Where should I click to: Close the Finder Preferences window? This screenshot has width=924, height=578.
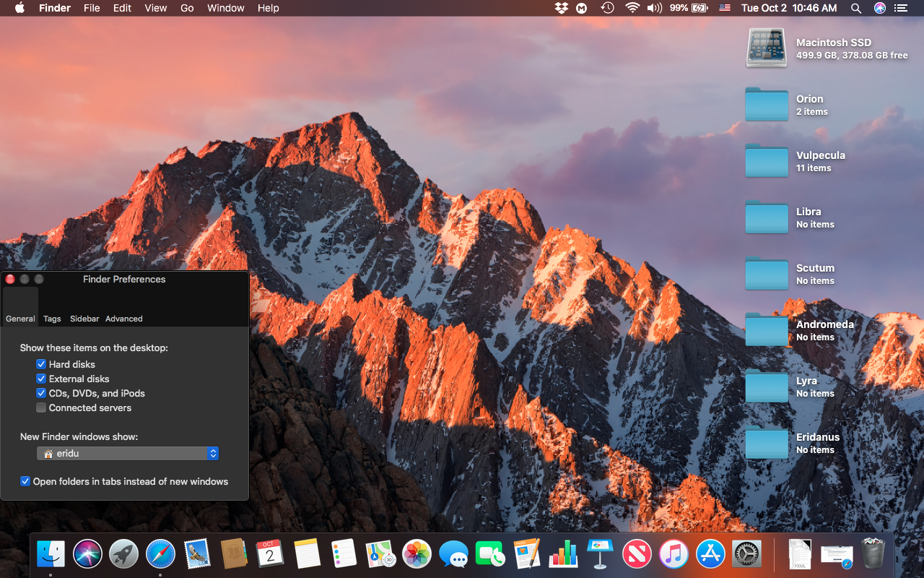[x=10, y=279]
